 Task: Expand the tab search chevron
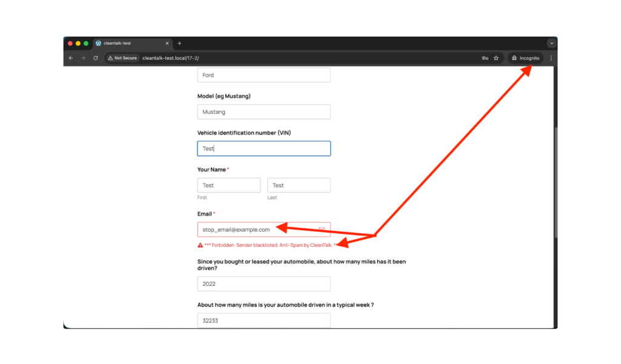(551, 44)
